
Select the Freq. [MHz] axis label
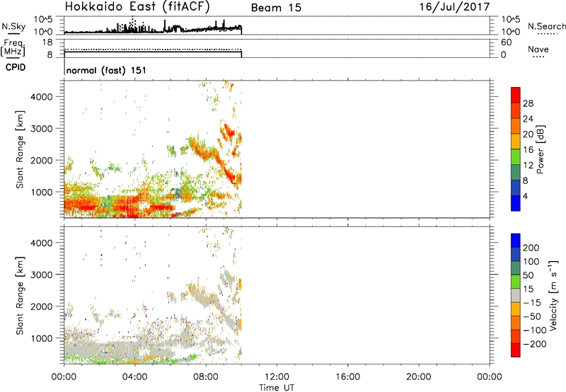(13, 48)
